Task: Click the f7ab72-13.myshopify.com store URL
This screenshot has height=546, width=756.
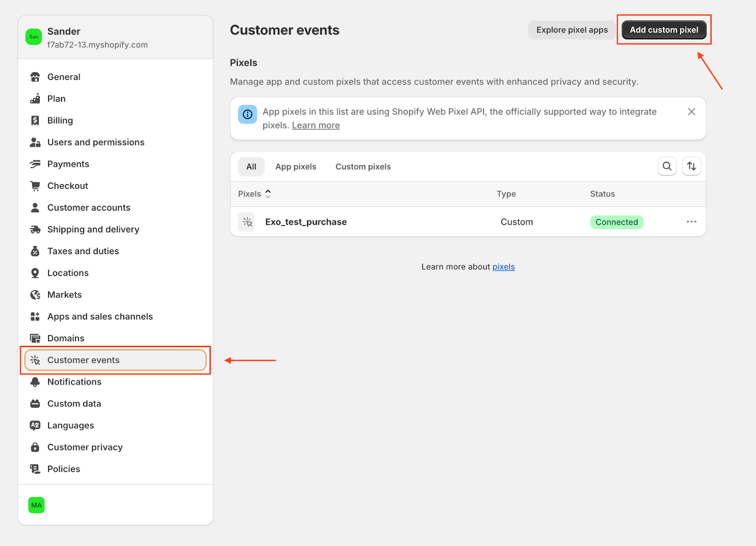Action: (97, 45)
